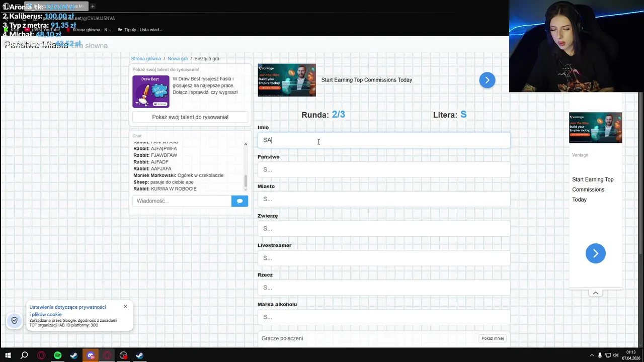Screen dimensions: 644x362
Task: Open the Draw Best ad thumbnail
Action: point(151,92)
